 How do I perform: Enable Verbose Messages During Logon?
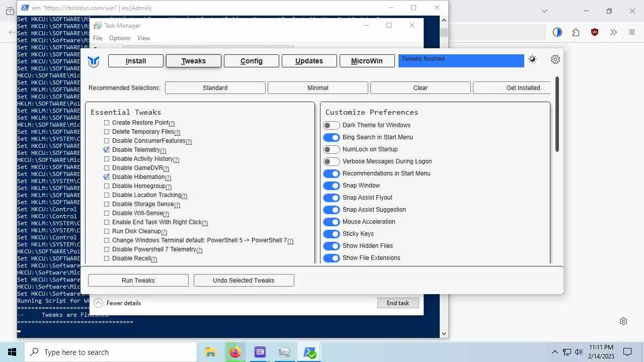coord(332,161)
